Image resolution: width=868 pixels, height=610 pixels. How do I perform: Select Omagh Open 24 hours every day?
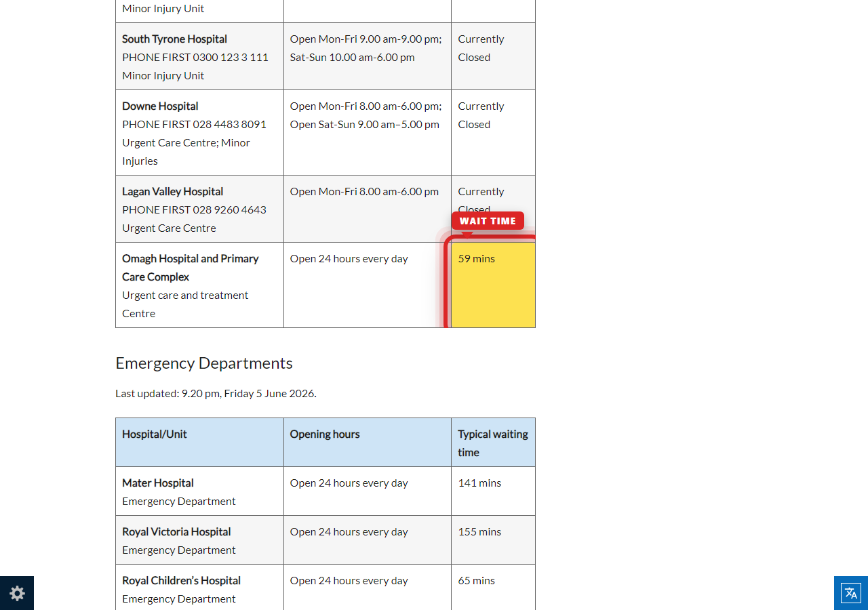(349, 259)
